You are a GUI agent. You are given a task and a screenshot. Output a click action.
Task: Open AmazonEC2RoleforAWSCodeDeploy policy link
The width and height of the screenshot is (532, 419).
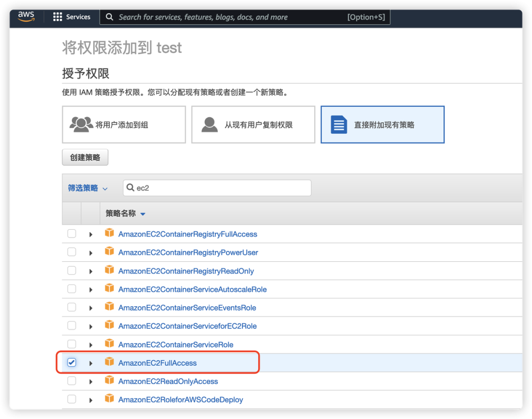click(x=180, y=400)
